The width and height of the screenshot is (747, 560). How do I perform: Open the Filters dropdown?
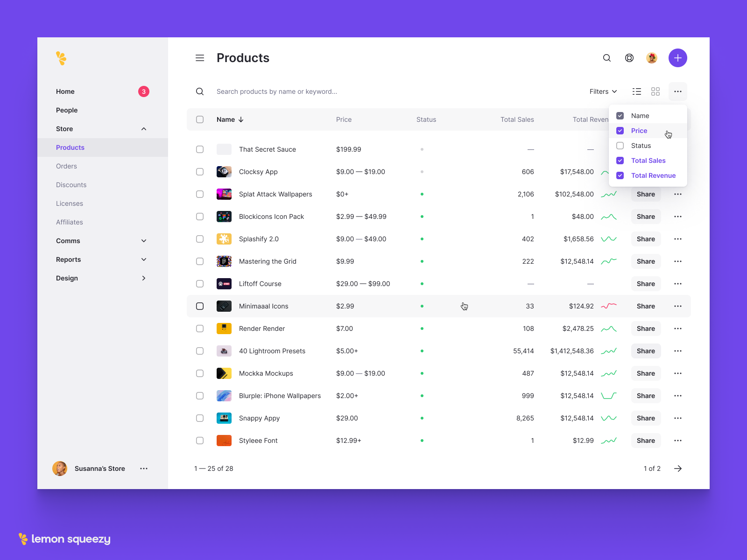pyautogui.click(x=603, y=91)
